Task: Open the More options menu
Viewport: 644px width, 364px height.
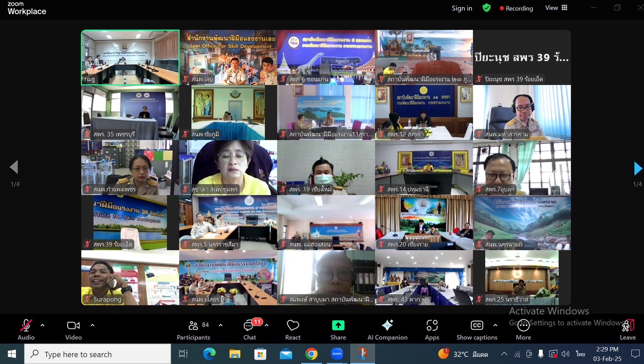Action: 523,329
